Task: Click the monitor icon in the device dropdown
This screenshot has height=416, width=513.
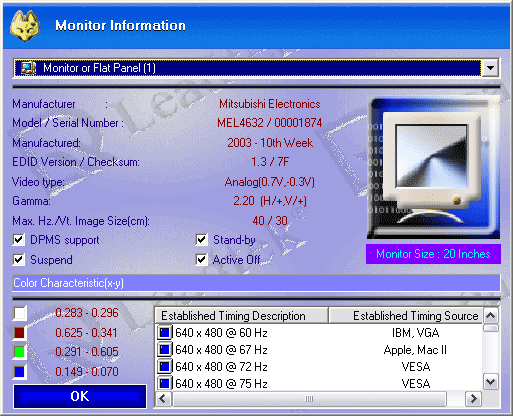Action: pos(29,68)
